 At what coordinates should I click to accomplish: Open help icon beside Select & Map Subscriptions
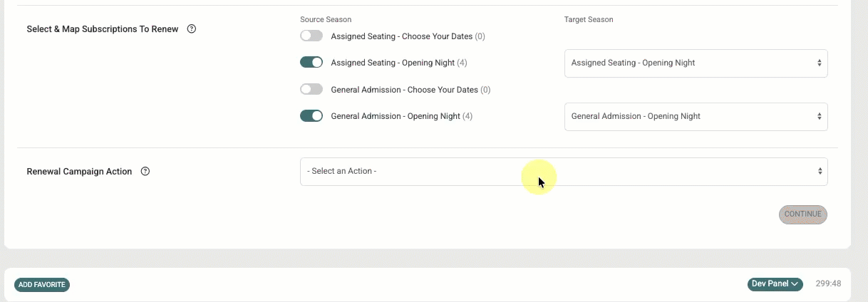coord(192,29)
